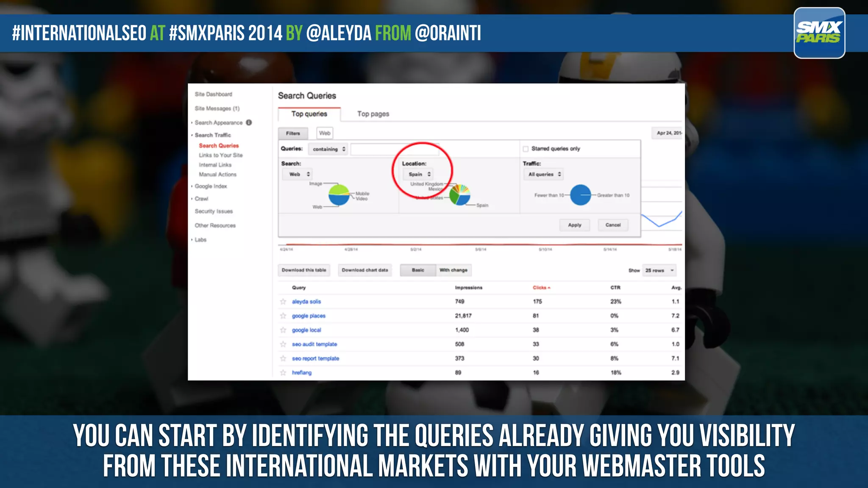The height and width of the screenshot is (488, 868).
Task: Click the Search Appearance info icon
Action: click(x=249, y=122)
